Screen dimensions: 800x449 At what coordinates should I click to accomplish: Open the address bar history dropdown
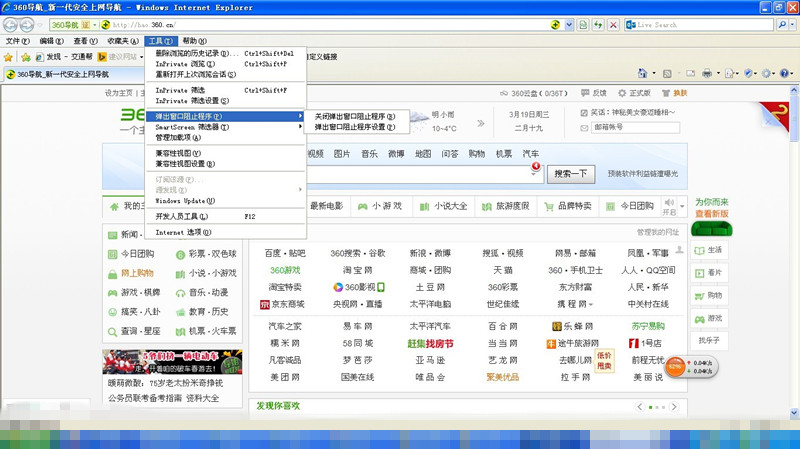click(569, 24)
